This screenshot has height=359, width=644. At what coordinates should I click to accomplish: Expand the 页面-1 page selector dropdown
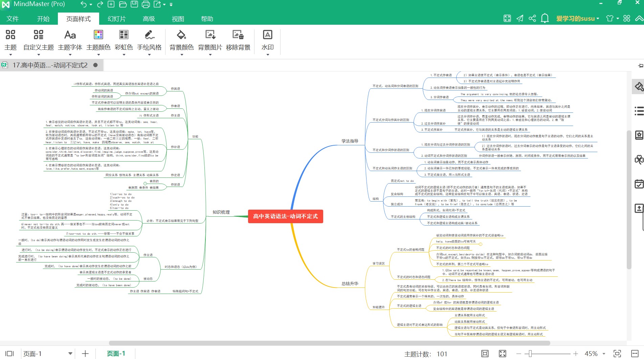70,354
